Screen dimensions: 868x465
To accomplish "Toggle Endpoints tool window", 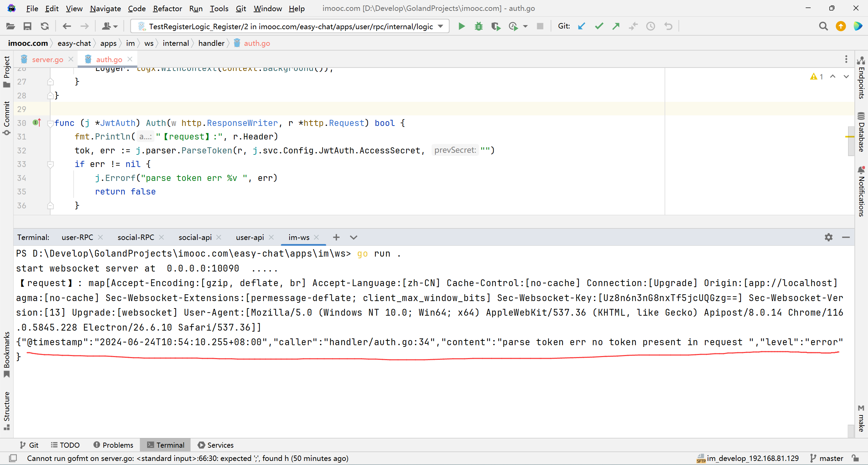I will coord(861,78).
